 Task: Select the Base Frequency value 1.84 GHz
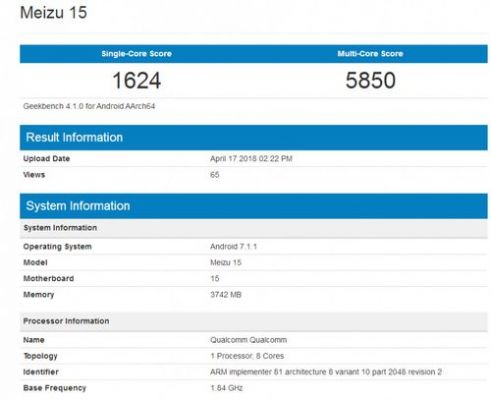pyautogui.click(x=226, y=388)
